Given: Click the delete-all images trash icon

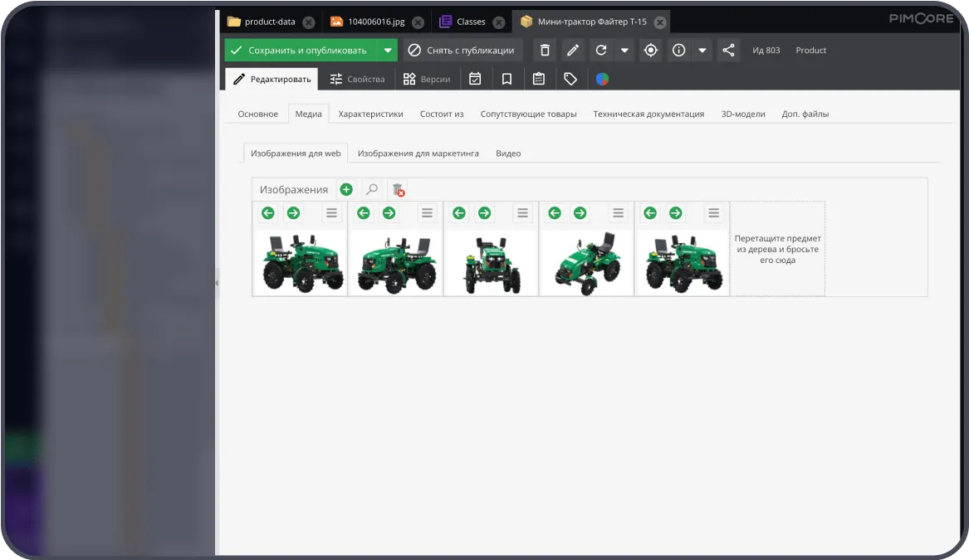Looking at the screenshot, I should [x=399, y=189].
